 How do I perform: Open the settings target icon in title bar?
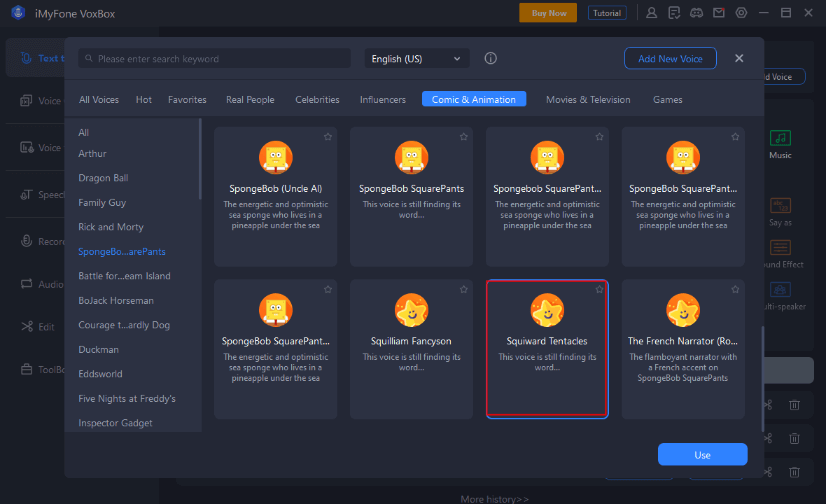pyautogui.click(x=741, y=13)
